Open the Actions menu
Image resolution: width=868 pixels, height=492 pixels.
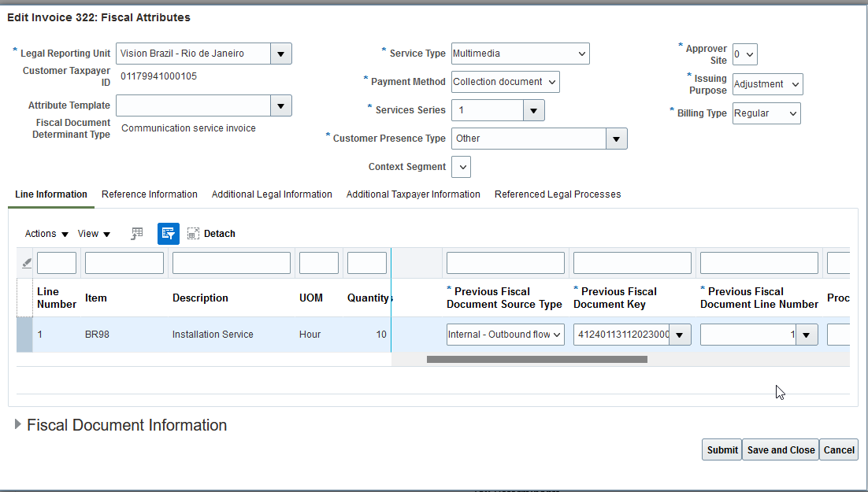44,234
